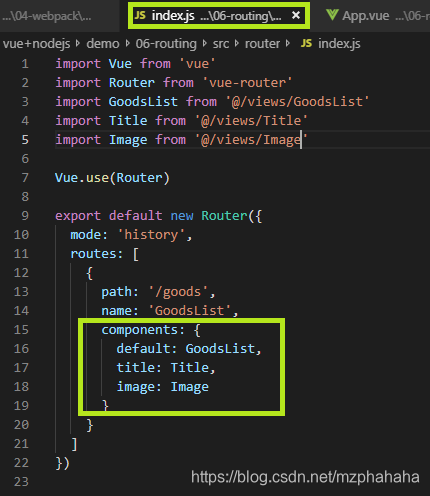
Task: Click Vue.use(Router) statement
Action: [x=112, y=178]
